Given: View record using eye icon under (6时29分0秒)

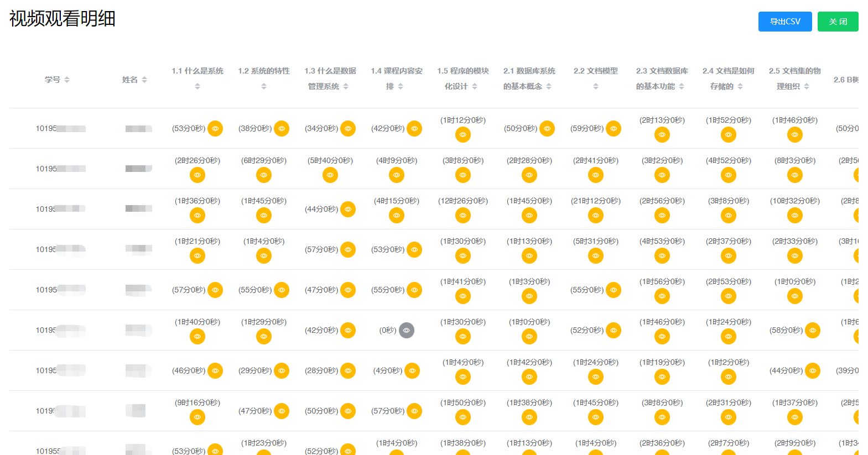Looking at the screenshot, I should click(x=264, y=175).
